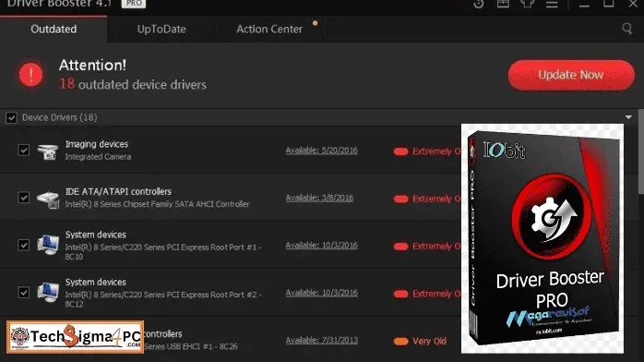Viewport: 644px width, 362px height.
Task: Uncheck the Imaging devices driver checkbox
Action: pyautogui.click(x=23, y=150)
